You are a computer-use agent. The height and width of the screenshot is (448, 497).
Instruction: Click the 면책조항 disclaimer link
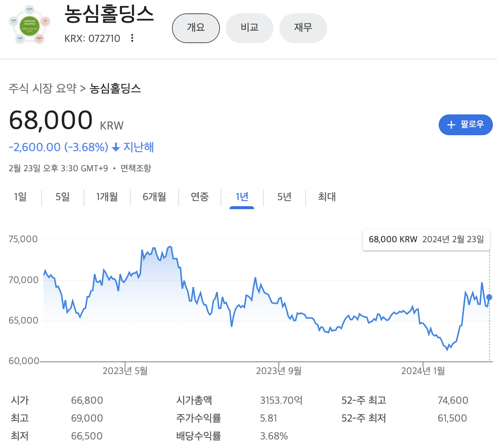(136, 168)
